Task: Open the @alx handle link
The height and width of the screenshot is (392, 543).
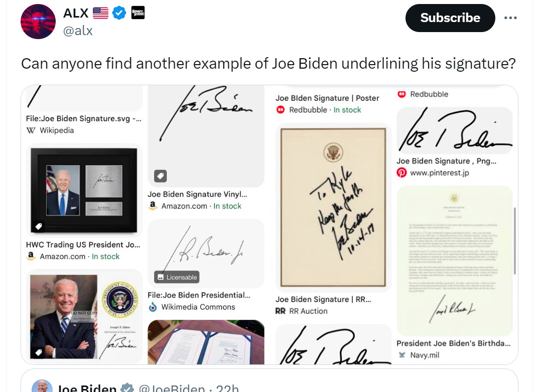Action: click(79, 31)
